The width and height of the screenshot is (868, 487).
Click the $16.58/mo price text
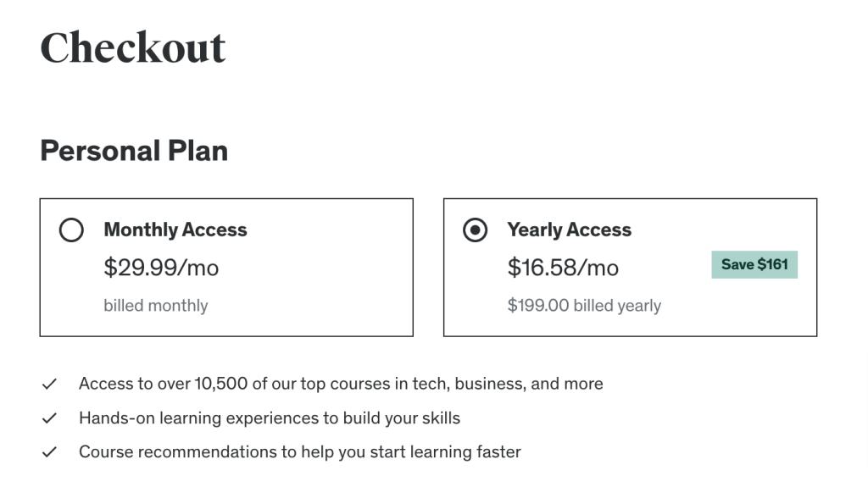[x=563, y=268]
